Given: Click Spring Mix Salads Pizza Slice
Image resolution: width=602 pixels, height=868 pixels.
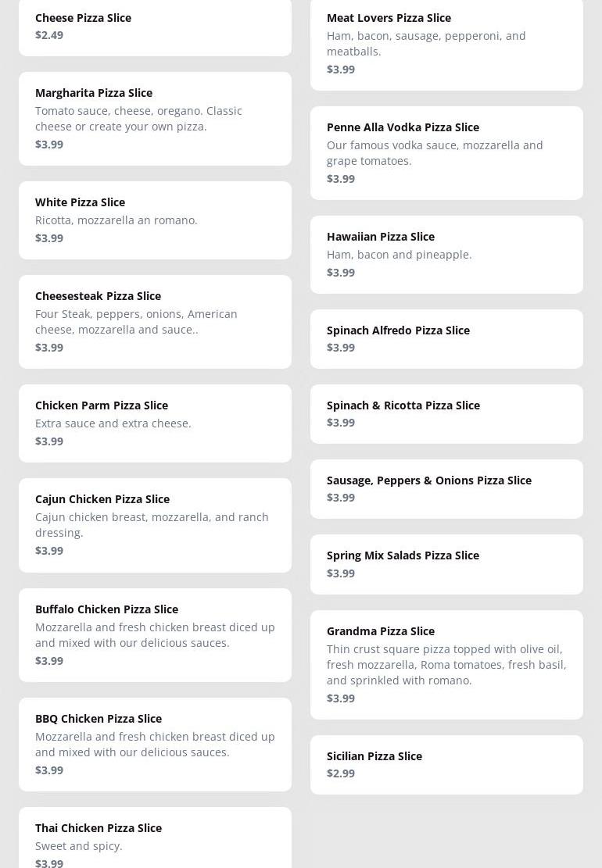Looking at the screenshot, I should click(x=446, y=563).
